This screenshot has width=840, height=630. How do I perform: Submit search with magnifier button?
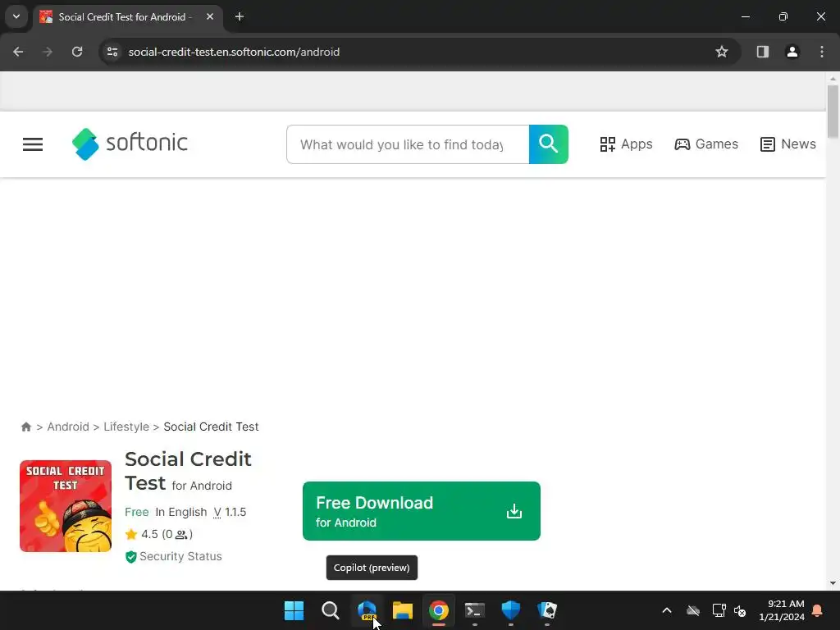549,144
